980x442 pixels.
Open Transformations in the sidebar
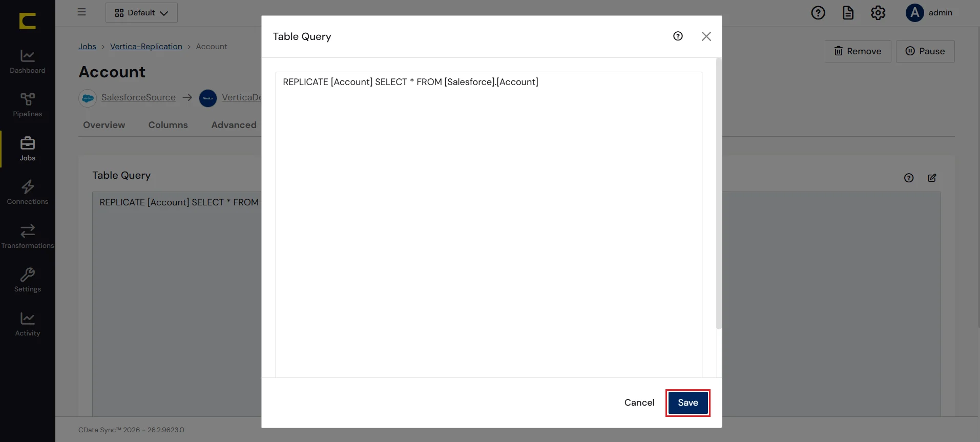(x=28, y=237)
